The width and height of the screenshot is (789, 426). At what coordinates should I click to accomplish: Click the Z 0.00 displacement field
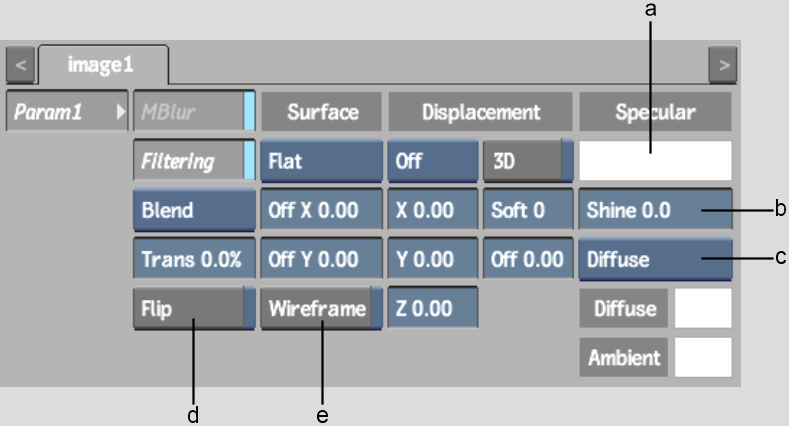[x=432, y=309]
